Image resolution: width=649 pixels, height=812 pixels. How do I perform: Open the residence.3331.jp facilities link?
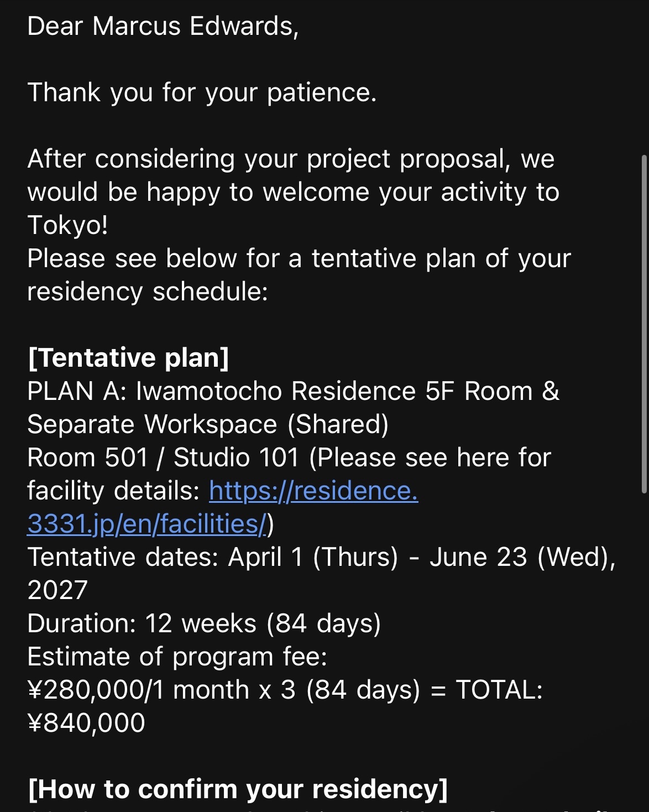pyautogui.click(x=313, y=491)
